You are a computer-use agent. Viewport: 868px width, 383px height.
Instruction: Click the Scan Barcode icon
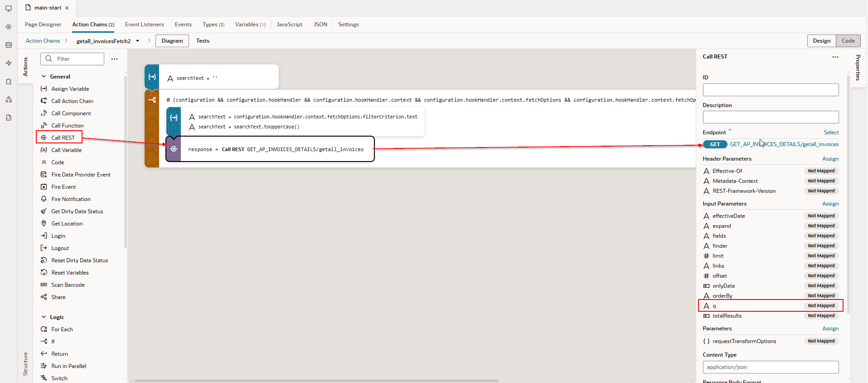[44, 285]
